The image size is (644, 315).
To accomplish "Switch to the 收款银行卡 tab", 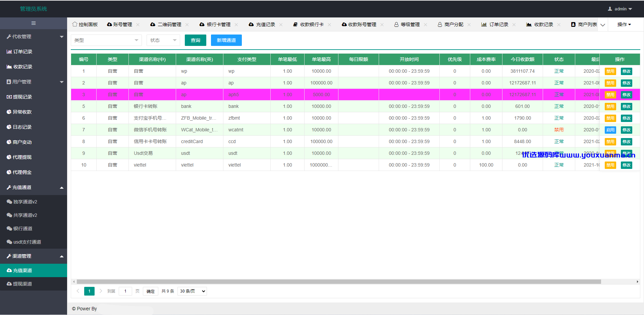I will pos(312,24).
